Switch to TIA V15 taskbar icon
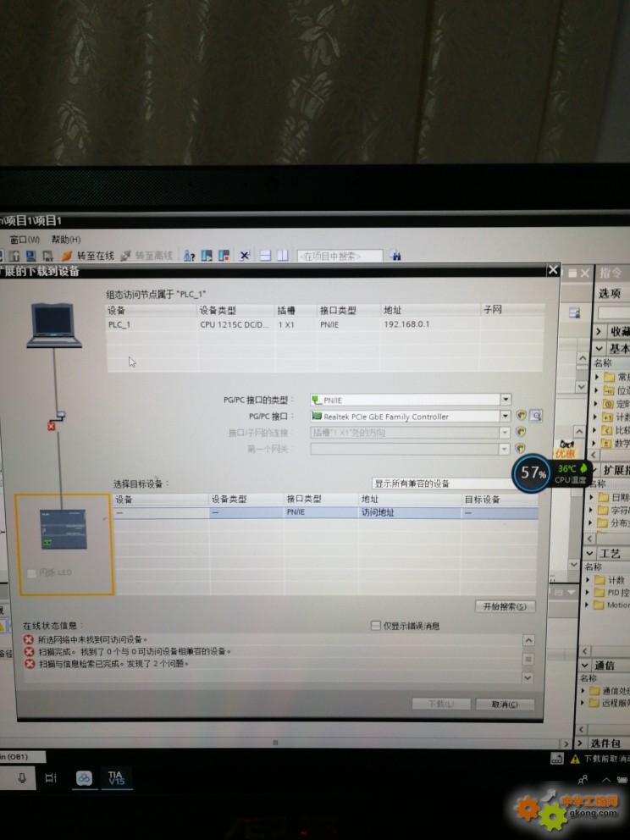Image resolution: width=630 pixels, height=840 pixels. (x=116, y=778)
